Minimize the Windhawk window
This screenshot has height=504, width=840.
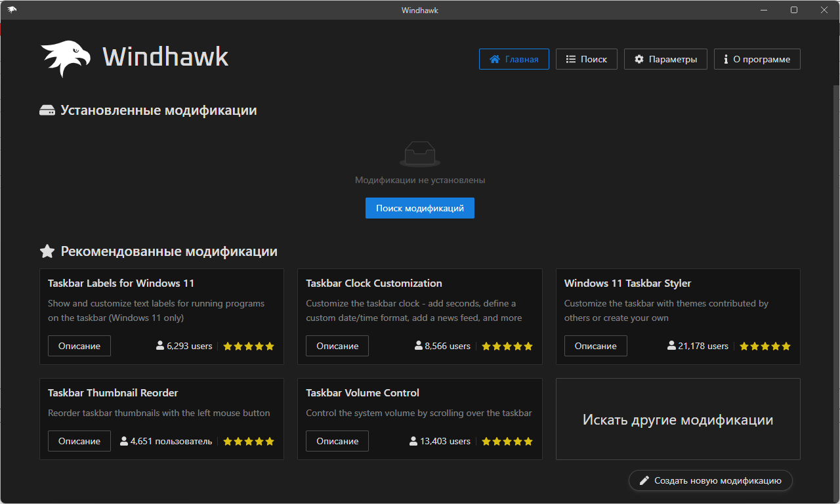pyautogui.click(x=765, y=10)
